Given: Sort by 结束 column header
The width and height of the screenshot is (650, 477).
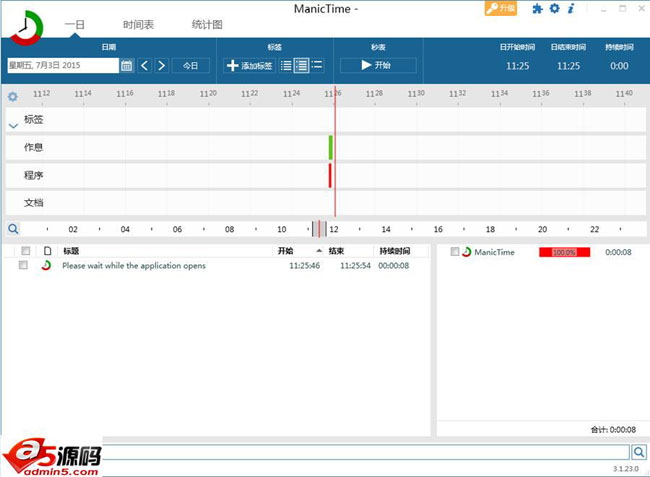Looking at the screenshot, I should point(336,251).
